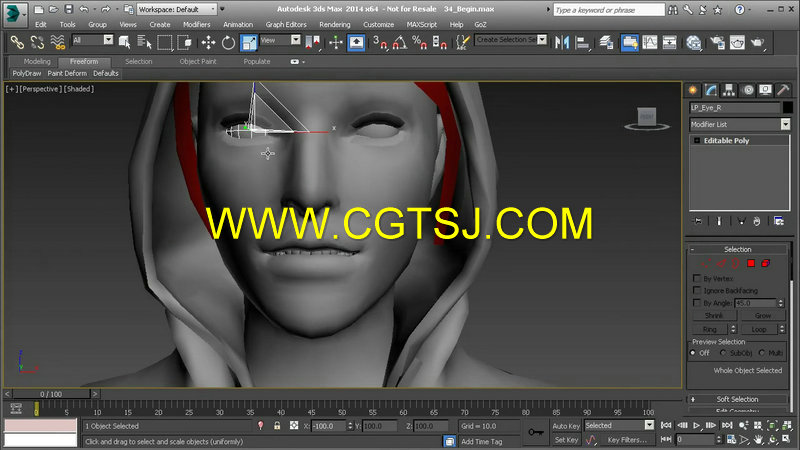800x450 pixels.
Task: Click the Shrink selection button
Action: click(714, 315)
